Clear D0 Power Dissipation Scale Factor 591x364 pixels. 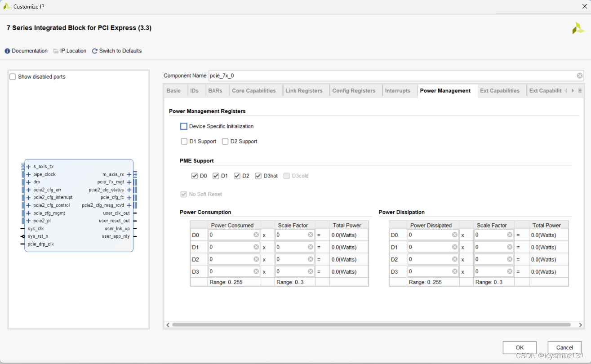coord(510,235)
